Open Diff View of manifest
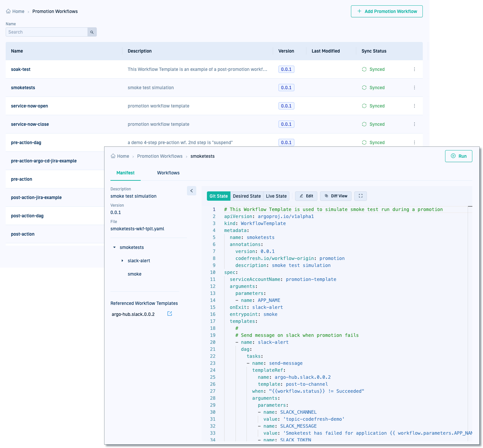The image size is (483, 448). (x=336, y=196)
